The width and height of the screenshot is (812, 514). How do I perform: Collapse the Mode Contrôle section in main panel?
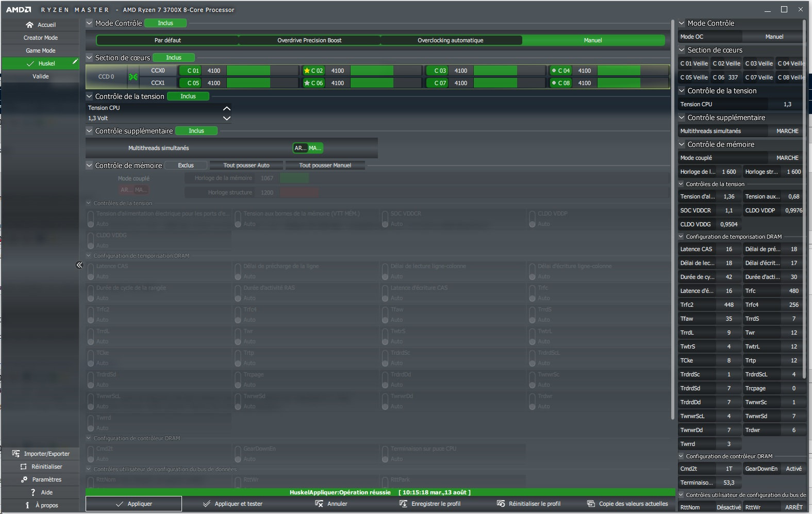pyautogui.click(x=89, y=23)
